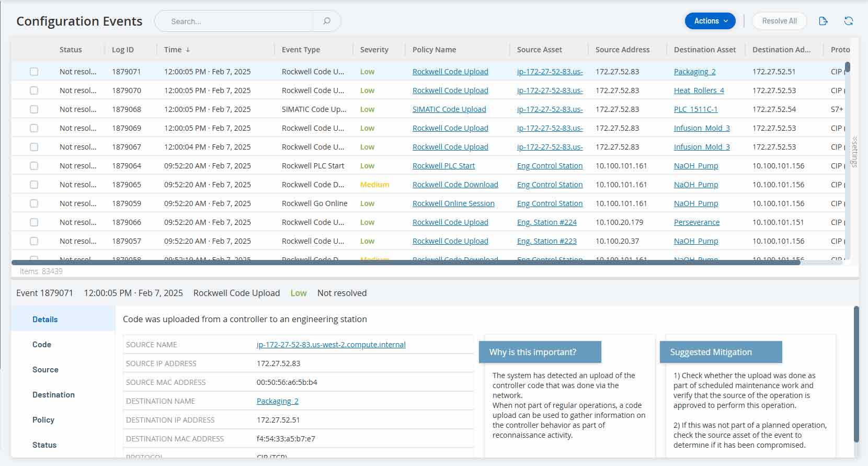868x466 pixels.
Task: Click the Log ID column header
Action: 123,50
